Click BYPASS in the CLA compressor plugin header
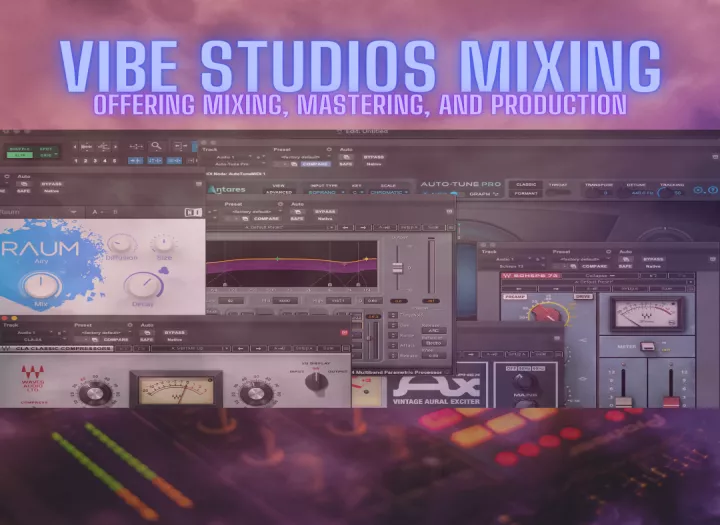Screen dimensions: 720x525 (174, 333)
